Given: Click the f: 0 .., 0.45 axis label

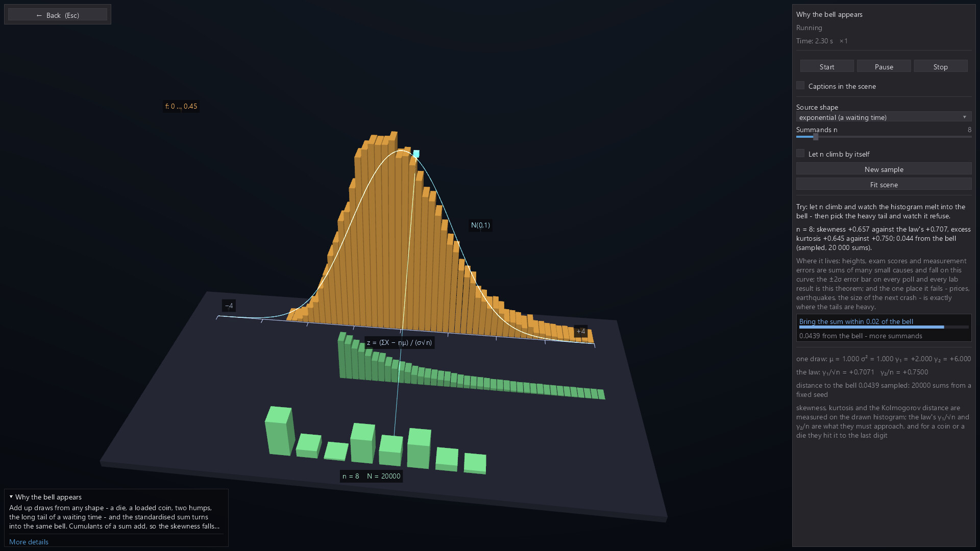Looking at the screenshot, I should (181, 106).
